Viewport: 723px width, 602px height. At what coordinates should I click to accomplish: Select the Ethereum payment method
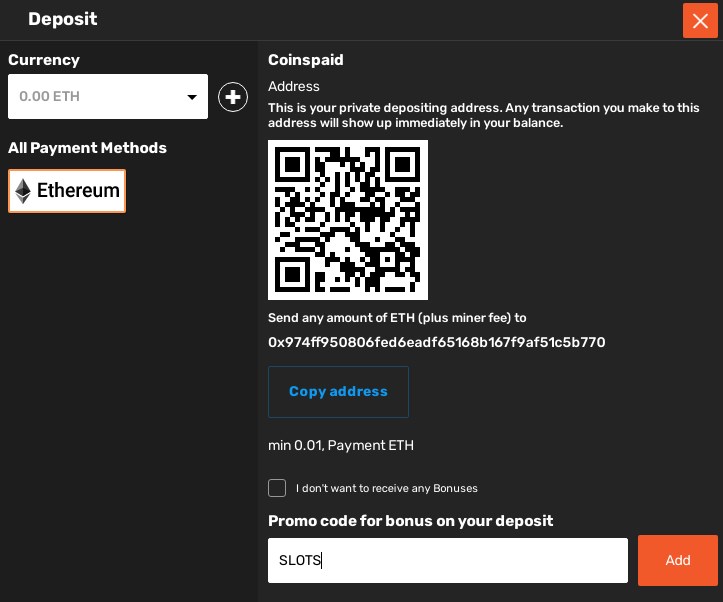(x=67, y=191)
